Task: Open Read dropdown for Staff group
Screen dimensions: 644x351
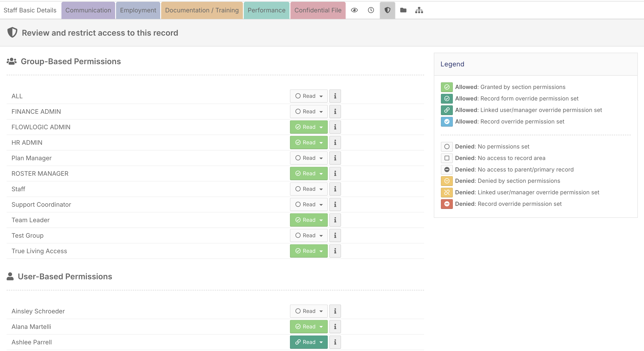Action: (309, 189)
